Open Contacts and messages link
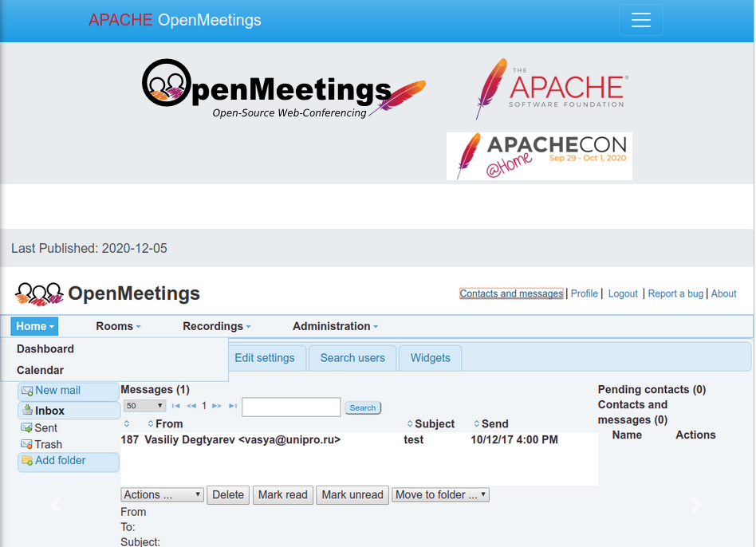756x547 pixels. pyautogui.click(x=511, y=293)
